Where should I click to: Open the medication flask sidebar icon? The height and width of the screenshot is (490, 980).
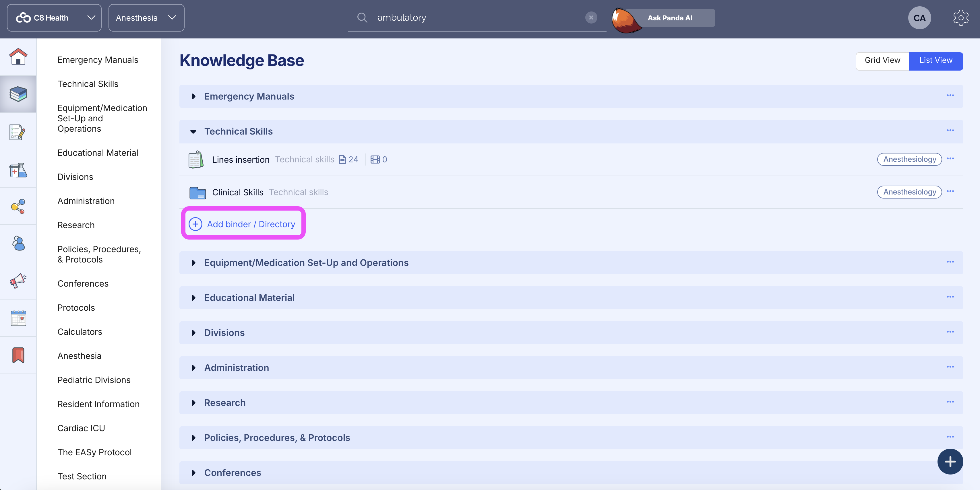click(18, 170)
